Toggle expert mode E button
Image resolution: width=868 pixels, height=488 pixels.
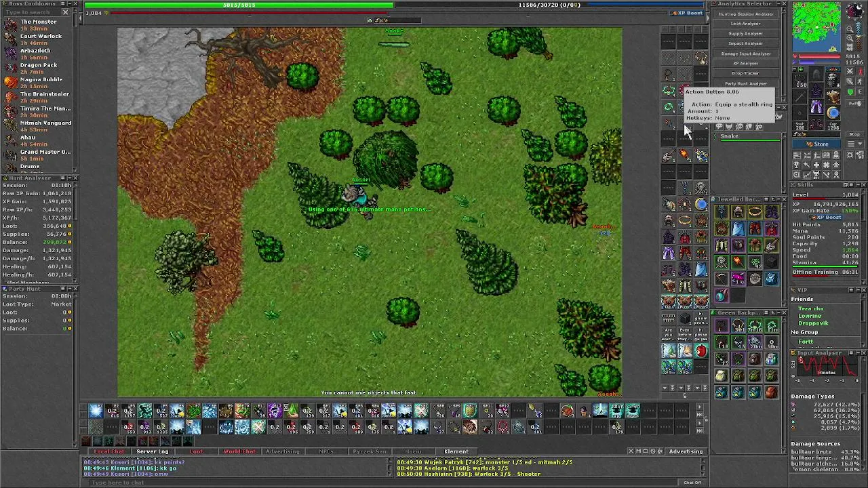pos(860,91)
